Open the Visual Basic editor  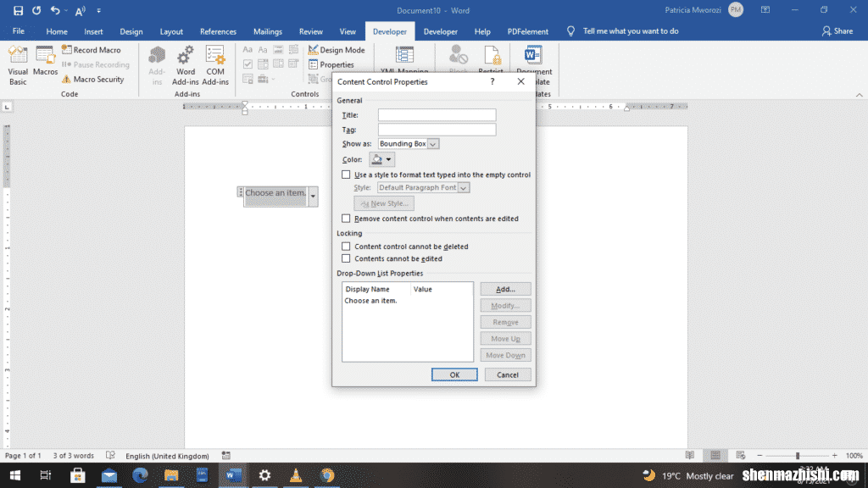click(x=18, y=65)
